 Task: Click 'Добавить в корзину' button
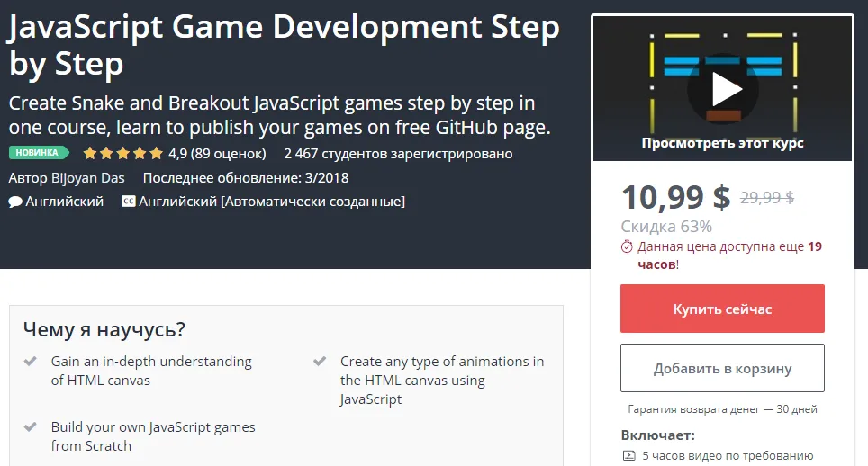722,368
